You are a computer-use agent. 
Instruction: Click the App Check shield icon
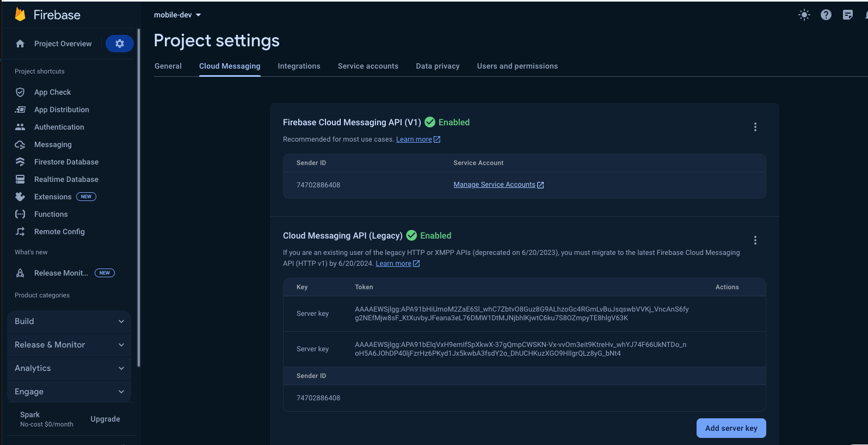(x=20, y=92)
